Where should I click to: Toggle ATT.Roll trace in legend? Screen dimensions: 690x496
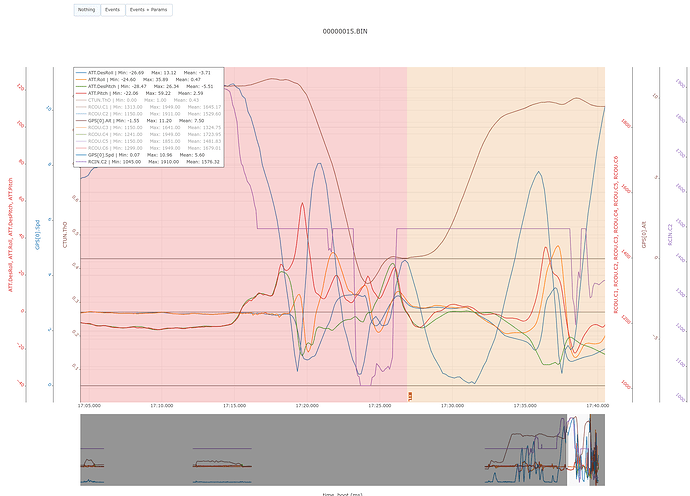pyautogui.click(x=139, y=80)
